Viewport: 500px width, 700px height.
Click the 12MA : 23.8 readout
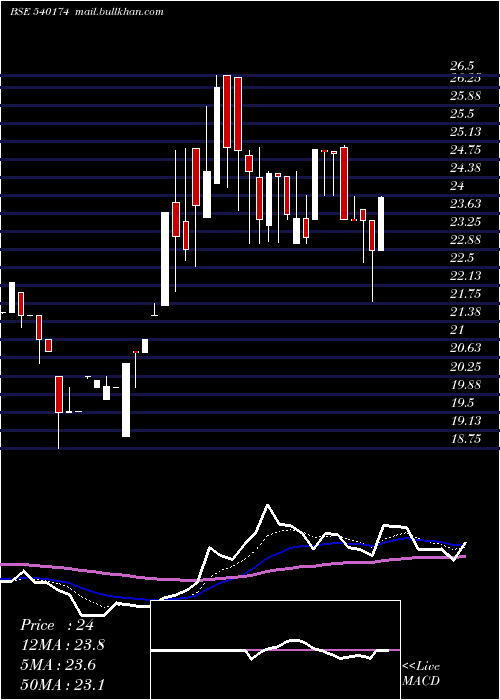[63, 645]
